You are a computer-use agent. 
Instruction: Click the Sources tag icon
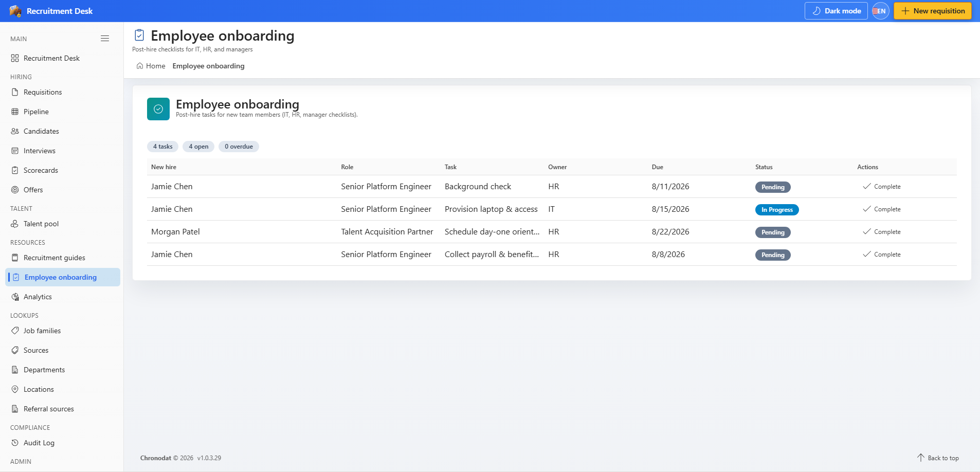pos(15,350)
